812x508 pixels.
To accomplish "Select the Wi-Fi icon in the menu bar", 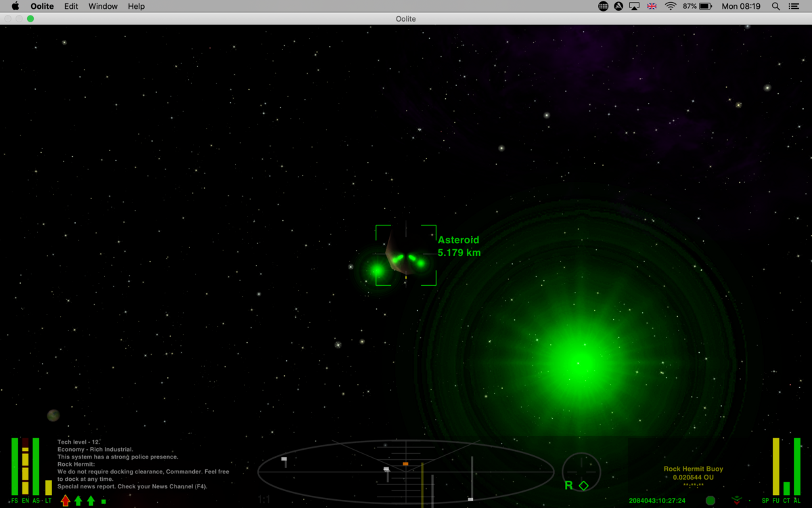I will (669, 5).
